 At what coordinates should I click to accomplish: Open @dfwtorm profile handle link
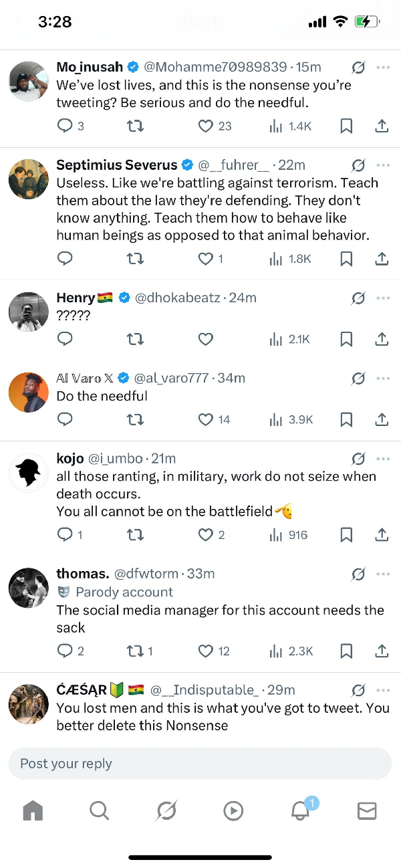146,574
